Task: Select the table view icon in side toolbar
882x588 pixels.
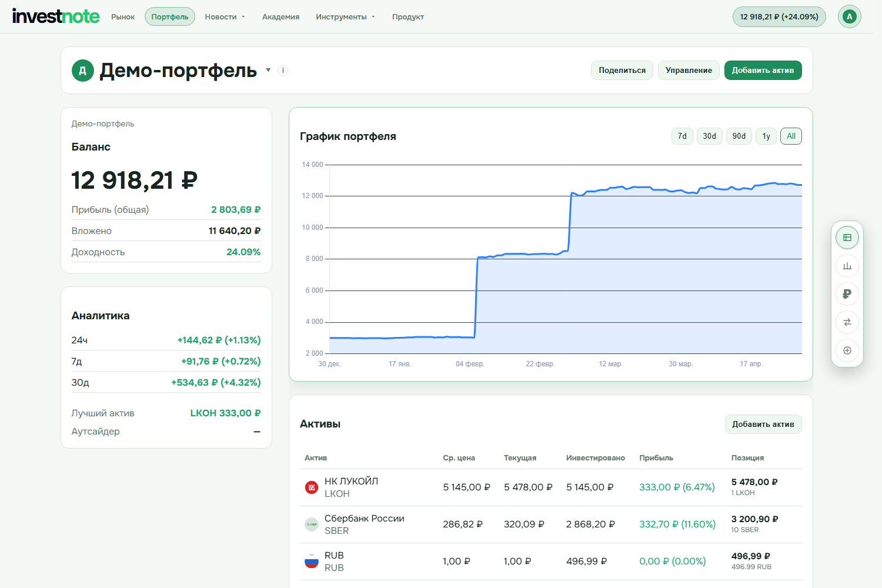Action: [847, 238]
